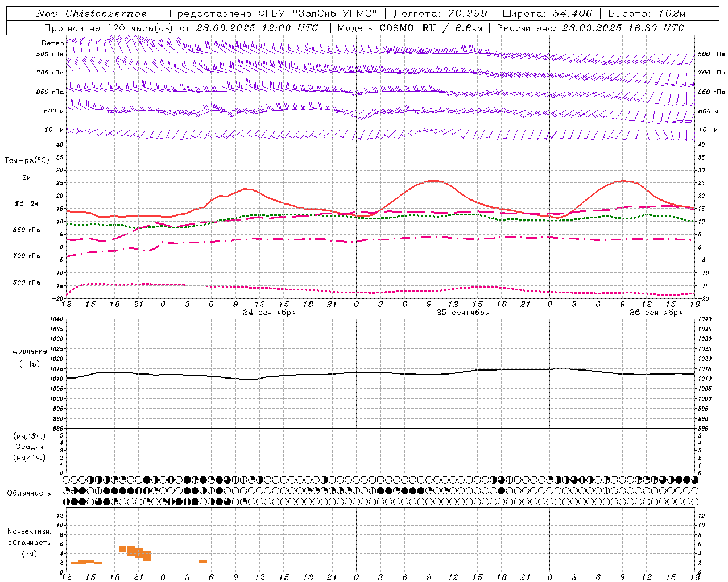This screenshot has height=582, width=728.
Task: Click the forecast start time '23.09.2025 12:00 UTC'
Action: pyautogui.click(x=257, y=28)
